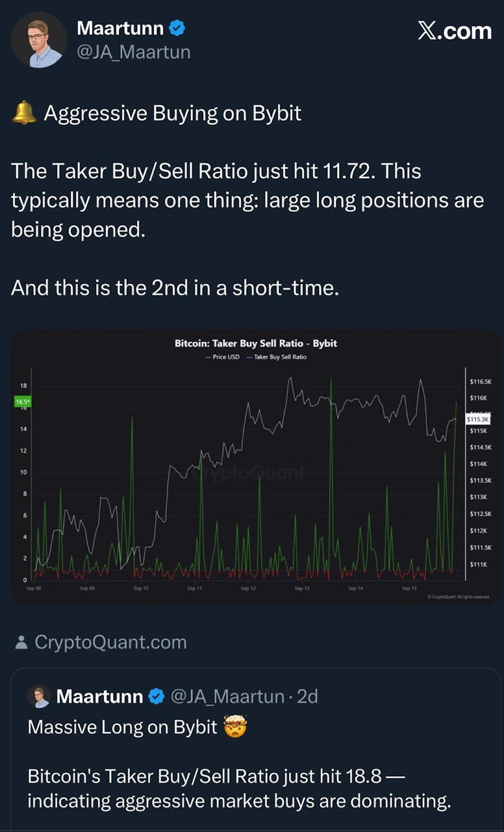Click Maartunn's profile avatar at top
Screen dimensions: 504x832
(x=38, y=39)
